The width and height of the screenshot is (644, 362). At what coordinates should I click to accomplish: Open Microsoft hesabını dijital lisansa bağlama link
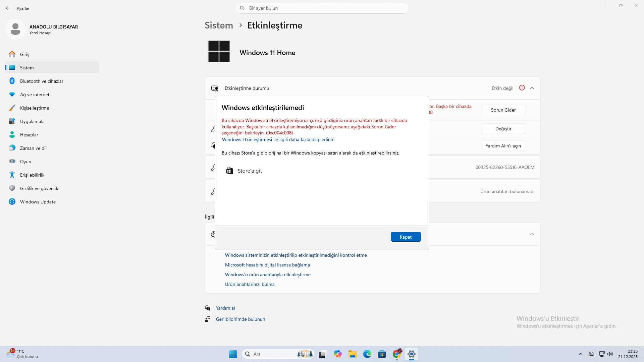[x=267, y=265]
